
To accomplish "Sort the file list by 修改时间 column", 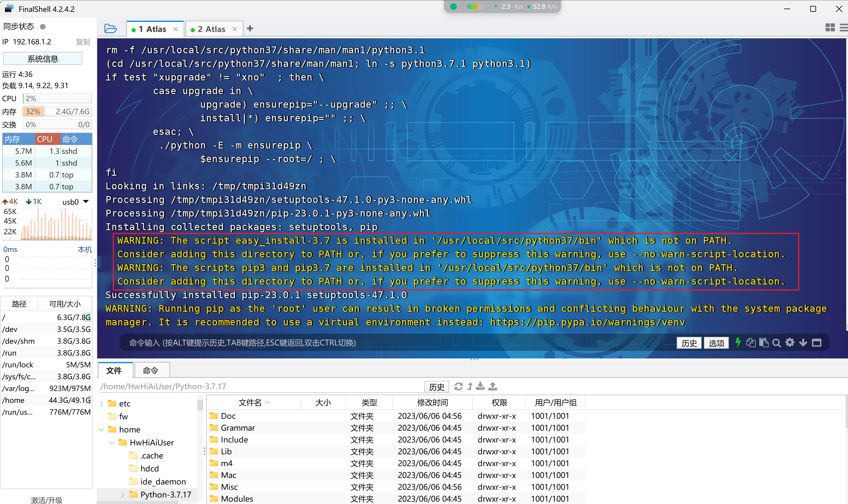I will click(x=433, y=403).
